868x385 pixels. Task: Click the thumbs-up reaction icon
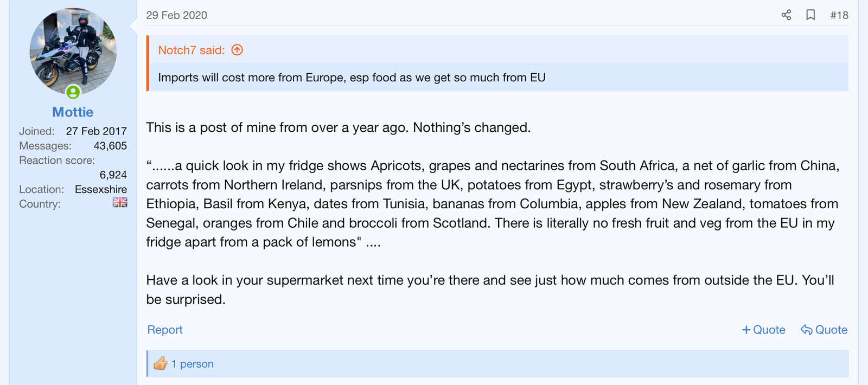160,364
